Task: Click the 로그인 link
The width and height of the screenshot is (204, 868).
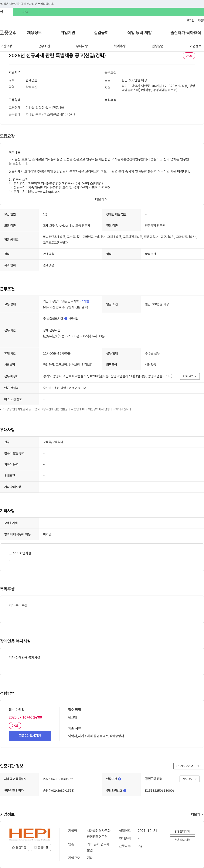Action: (x=190, y=21)
